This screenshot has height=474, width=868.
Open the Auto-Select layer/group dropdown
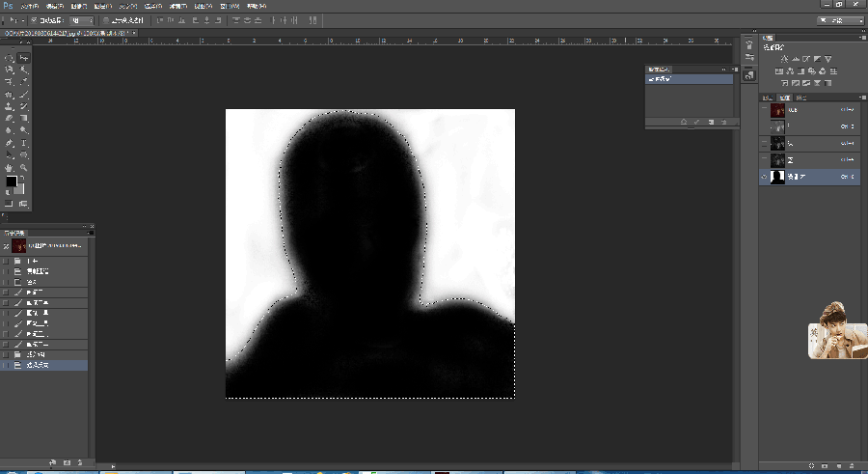point(82,20)
